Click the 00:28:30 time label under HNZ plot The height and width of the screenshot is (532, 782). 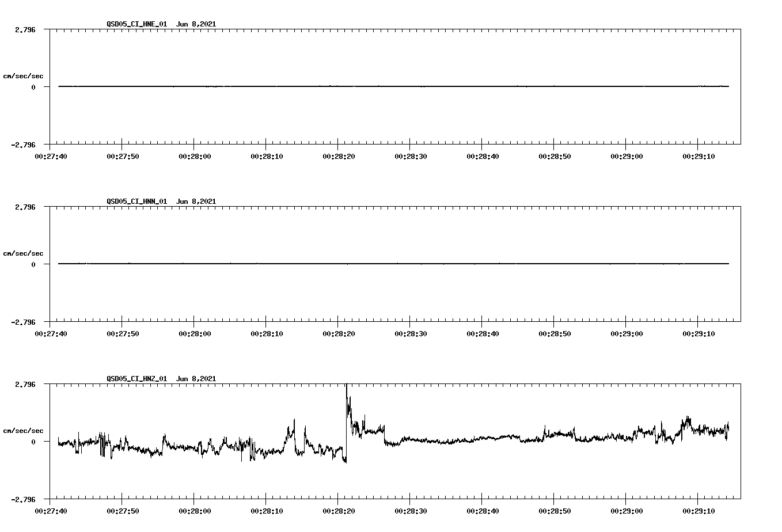pyautogui.click(x=411, y=511)
